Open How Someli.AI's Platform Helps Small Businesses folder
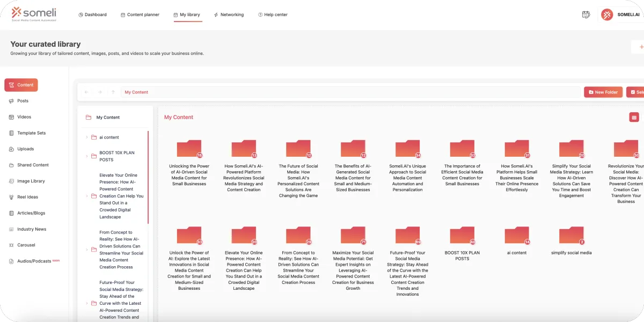 (517, 165)
